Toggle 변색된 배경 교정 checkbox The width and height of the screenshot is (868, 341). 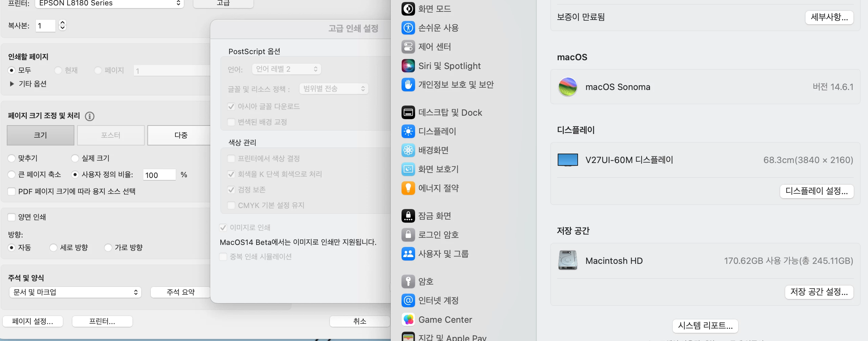(x=231, y=122)
